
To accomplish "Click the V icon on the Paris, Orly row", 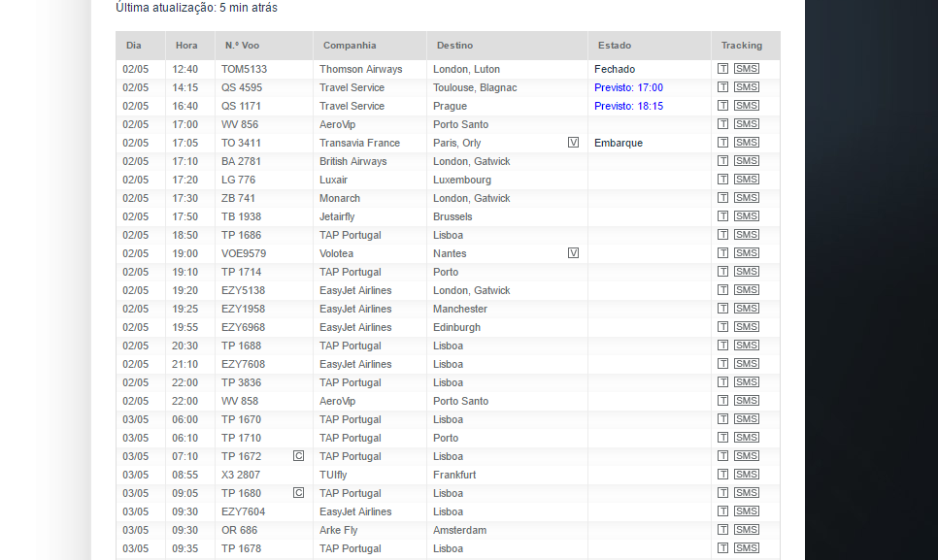I will click(x=573, y=143).
